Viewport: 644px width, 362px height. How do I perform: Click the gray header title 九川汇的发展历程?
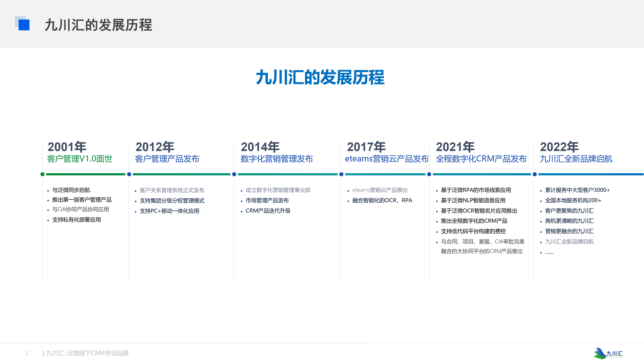tap(98, 25)
